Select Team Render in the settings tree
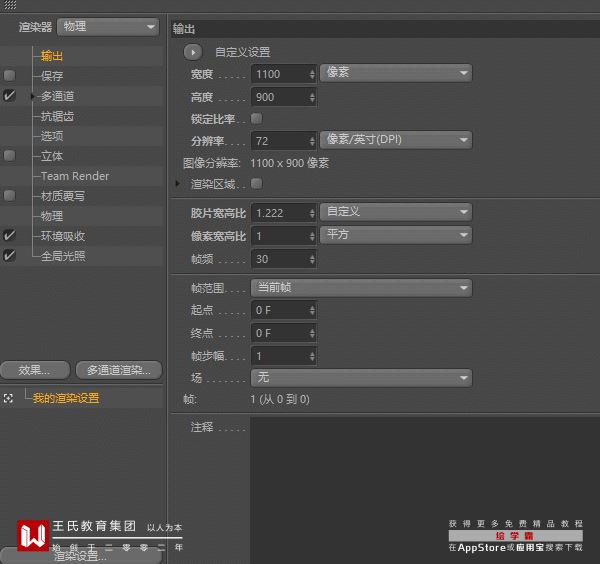Screen dimensions: 600x564 point(75,176)
